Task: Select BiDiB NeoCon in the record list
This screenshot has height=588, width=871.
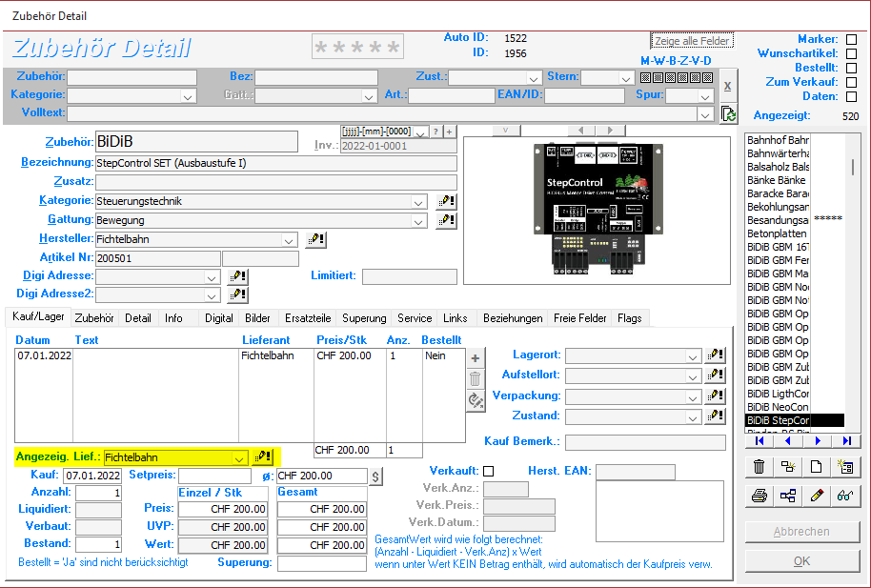Action: pos(778,407)
